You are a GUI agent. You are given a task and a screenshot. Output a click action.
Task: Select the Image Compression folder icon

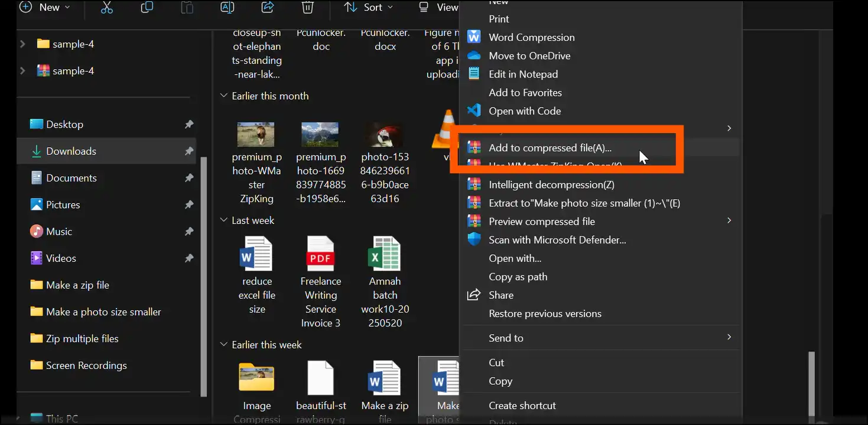(256, 377)
